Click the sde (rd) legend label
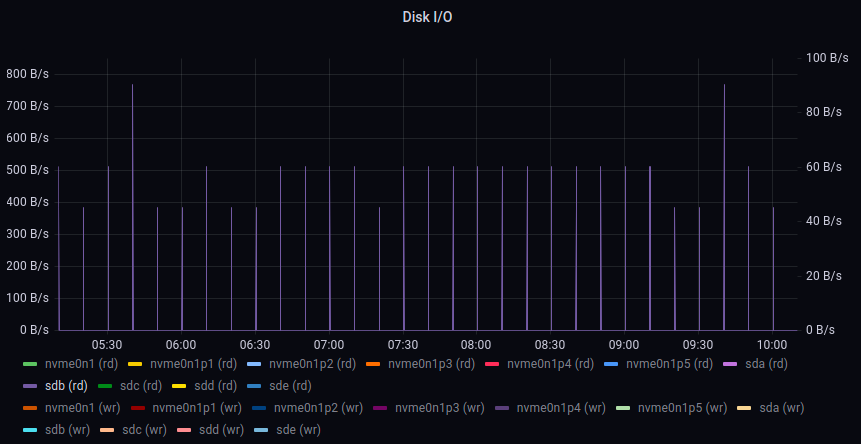The image size is (861, 444). tap(291, 385)
